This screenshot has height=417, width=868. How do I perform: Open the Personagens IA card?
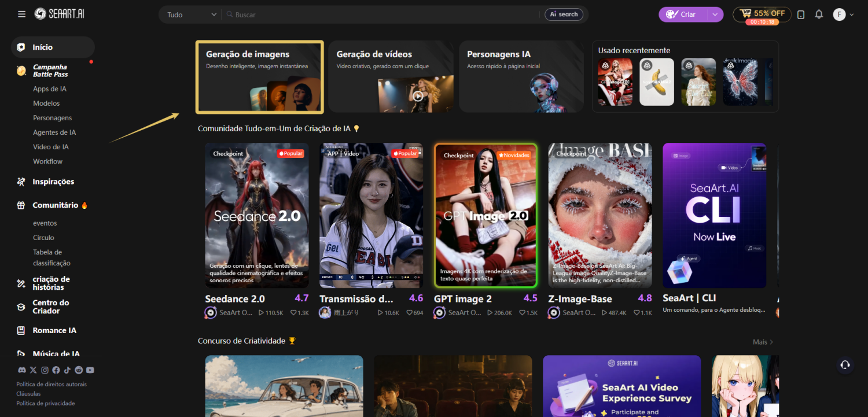[521, 77]
